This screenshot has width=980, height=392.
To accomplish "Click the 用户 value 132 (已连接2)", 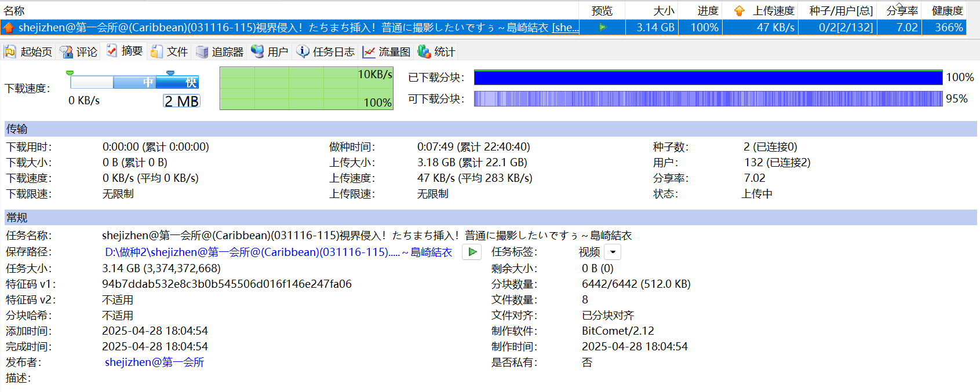I will click(777, 163).
